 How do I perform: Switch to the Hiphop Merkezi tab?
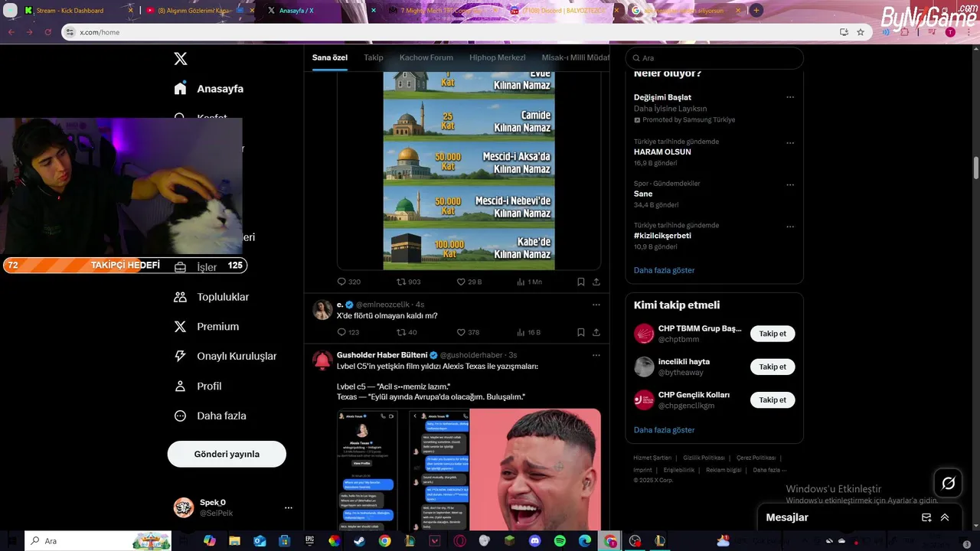pos(498,57)
